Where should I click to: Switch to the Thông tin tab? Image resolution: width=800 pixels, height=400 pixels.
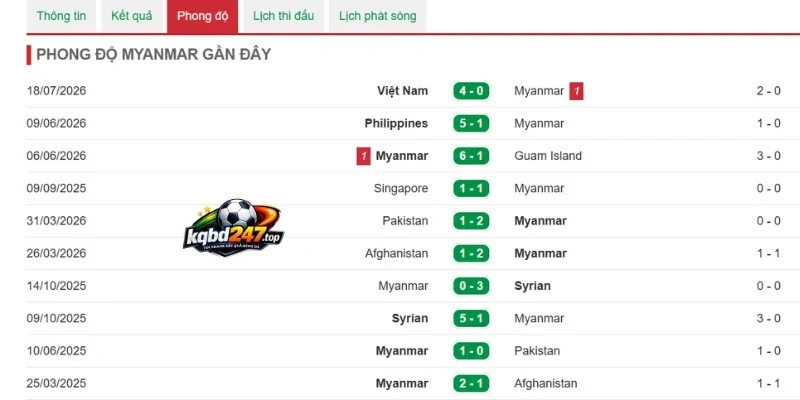pos(61,16)
